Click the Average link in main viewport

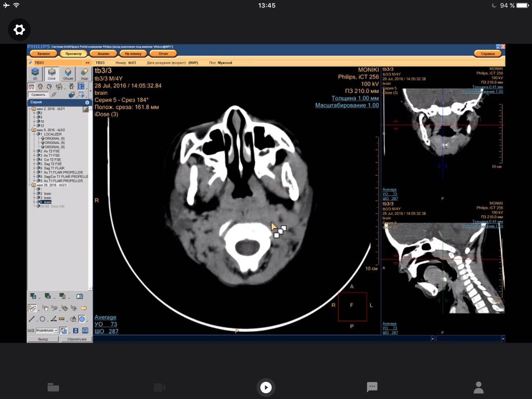click(x=105, y=317)
